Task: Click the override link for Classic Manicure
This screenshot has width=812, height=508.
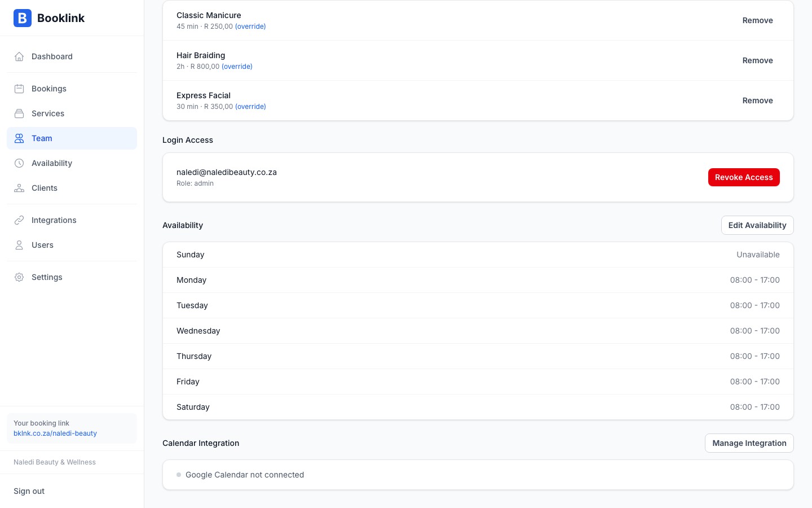Action: click(250, 26)
